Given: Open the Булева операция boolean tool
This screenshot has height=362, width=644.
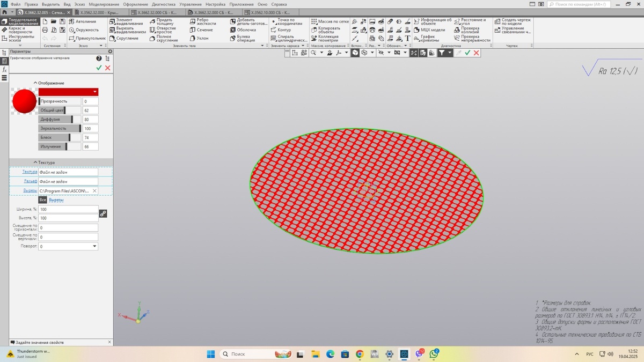Looking at the screenshot, I should 243,38.
